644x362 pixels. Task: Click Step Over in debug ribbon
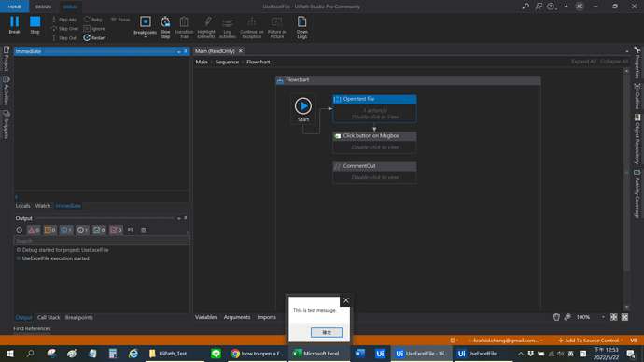click(x=64, y=29)
